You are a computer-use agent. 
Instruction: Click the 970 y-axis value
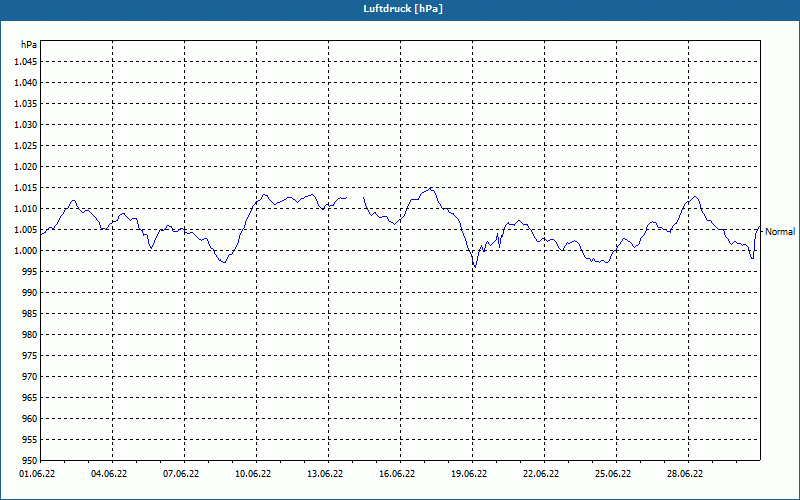tap(30, 377)
